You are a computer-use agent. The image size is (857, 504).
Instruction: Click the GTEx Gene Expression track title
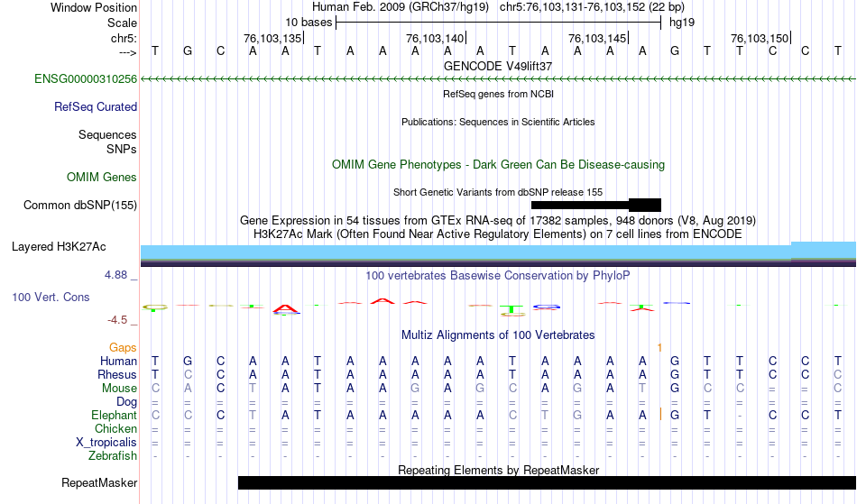click(498, 220)
